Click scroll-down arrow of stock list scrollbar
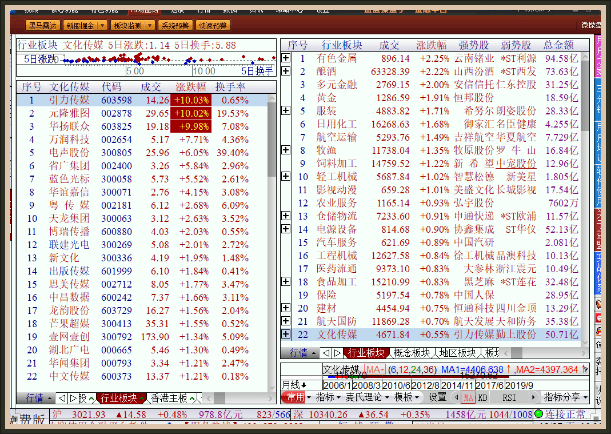This screenshot has width=611, height=434. 272,388
